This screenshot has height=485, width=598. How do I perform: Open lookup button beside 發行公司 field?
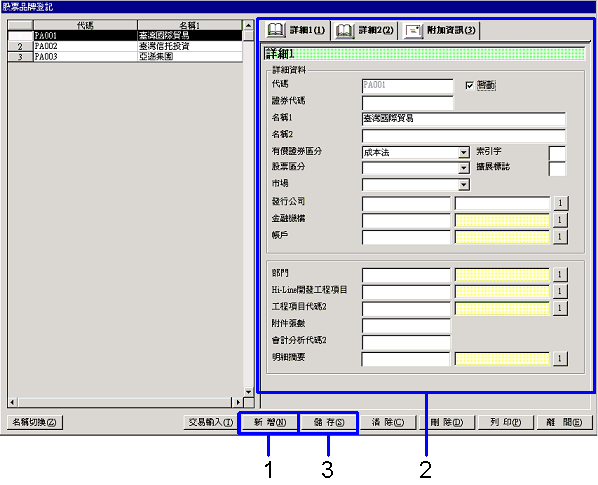[x=560, y=203]
